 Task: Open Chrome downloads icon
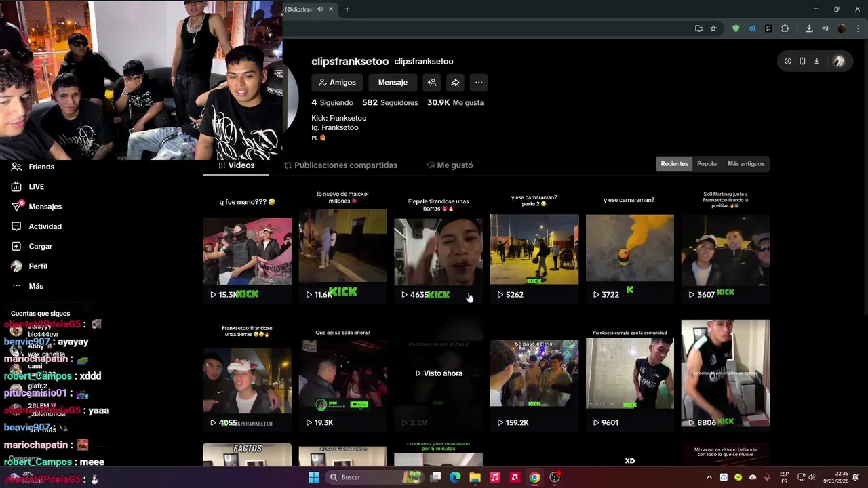[x=809, y=28]
